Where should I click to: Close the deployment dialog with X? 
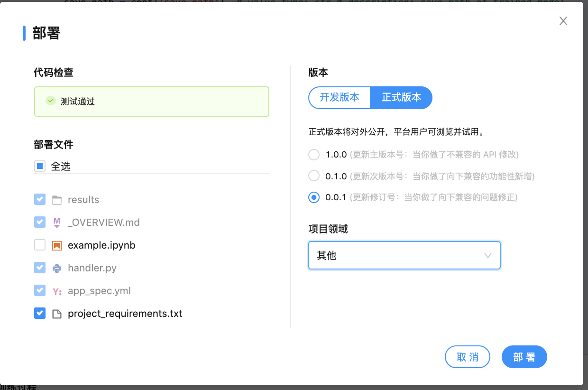[563, 21]
